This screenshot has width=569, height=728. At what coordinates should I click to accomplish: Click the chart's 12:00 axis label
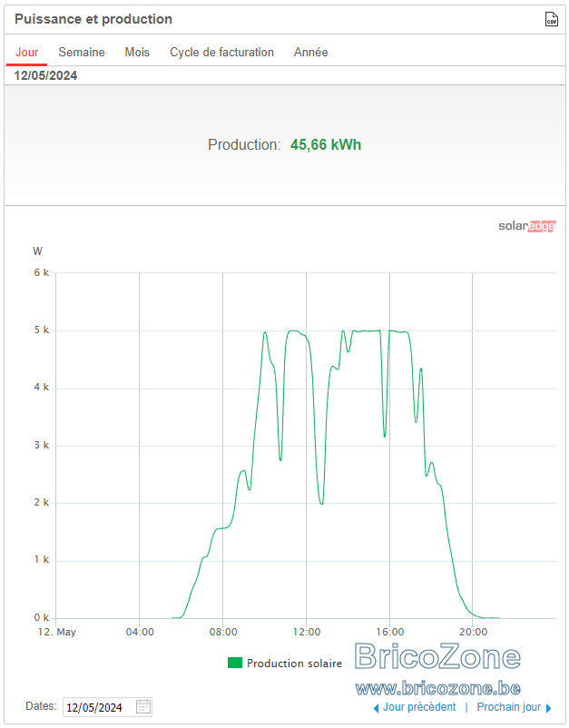click(307, 632)
